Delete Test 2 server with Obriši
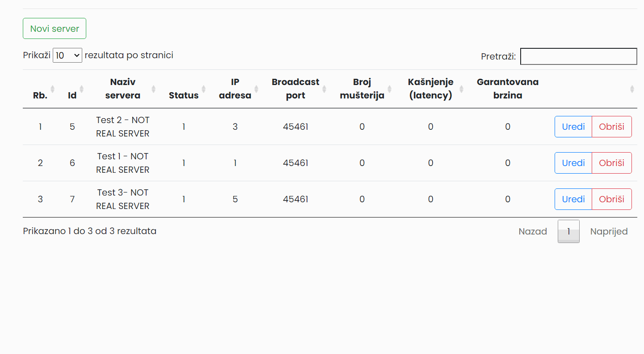The width and height of the screenshot is (644, 354). tap(612, 127)
